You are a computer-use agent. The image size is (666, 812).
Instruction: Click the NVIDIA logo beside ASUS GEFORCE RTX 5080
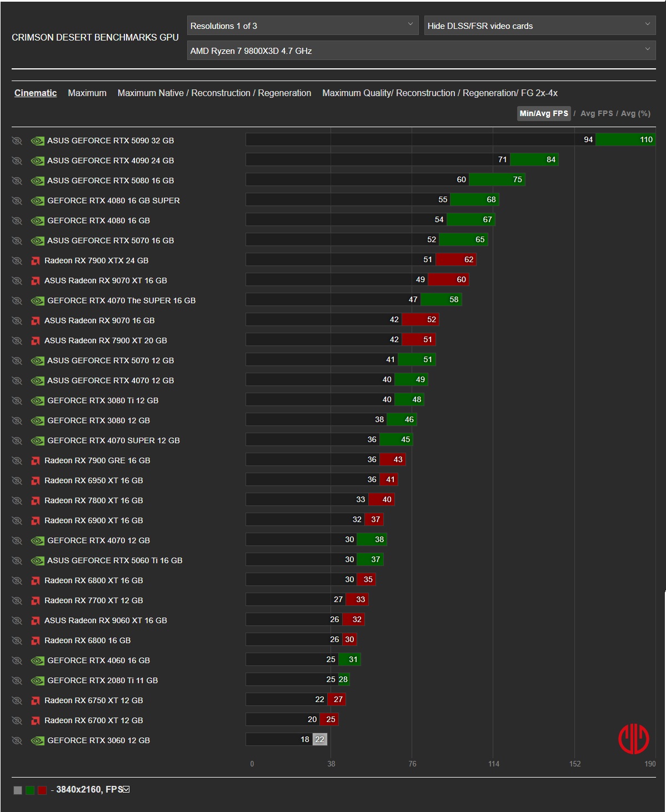click(x=37, y=181)
